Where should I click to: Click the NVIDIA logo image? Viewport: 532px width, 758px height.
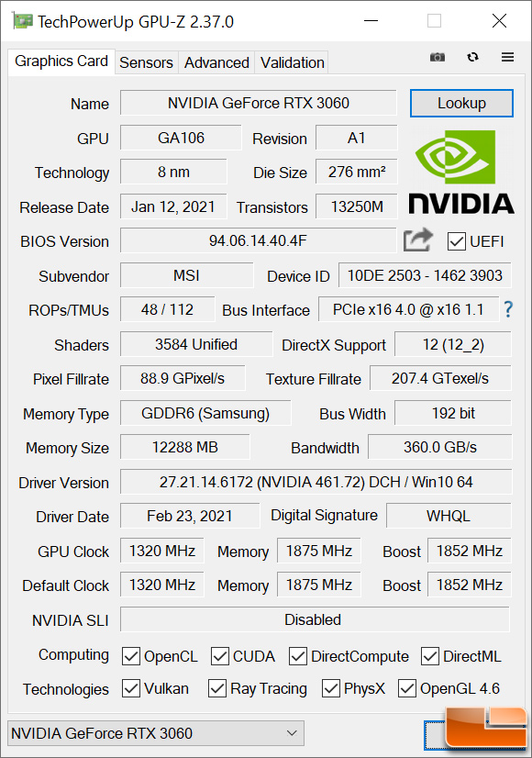[461, 173]
